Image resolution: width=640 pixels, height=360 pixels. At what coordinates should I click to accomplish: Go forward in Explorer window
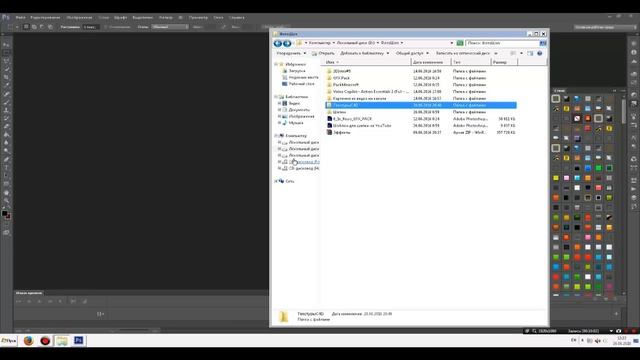[x=287, y=43]
